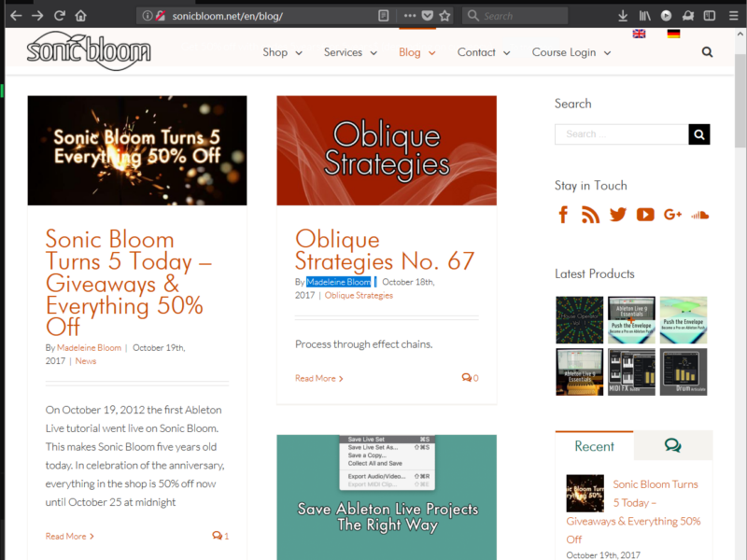
Task: Visit the YouTube channel icon
Action: 645,215
